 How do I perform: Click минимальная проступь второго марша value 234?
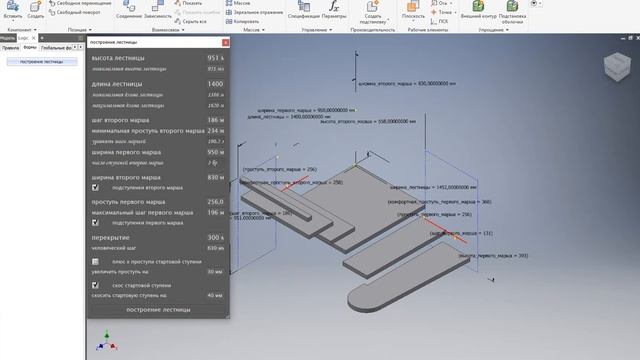click(x=216, y=131)
